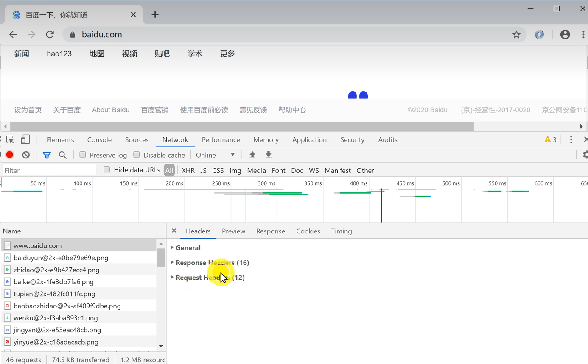Toggle the device toolbar icon
This screenshot has width=588, height=364.
click(x=25, y=139)
